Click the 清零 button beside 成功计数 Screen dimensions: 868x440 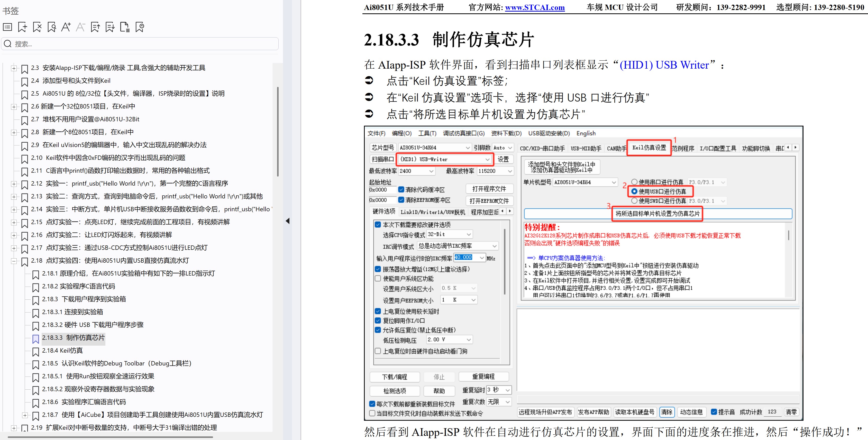pos(791,412)
